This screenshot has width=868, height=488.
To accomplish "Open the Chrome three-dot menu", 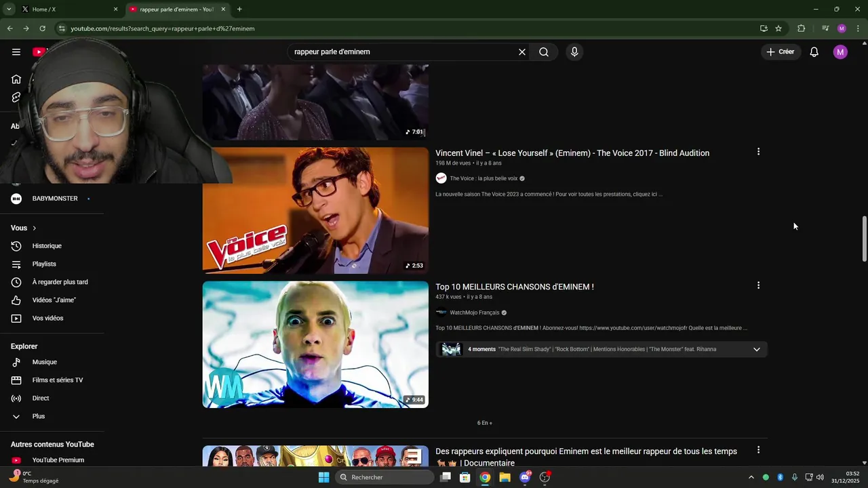I will (858, 28).
